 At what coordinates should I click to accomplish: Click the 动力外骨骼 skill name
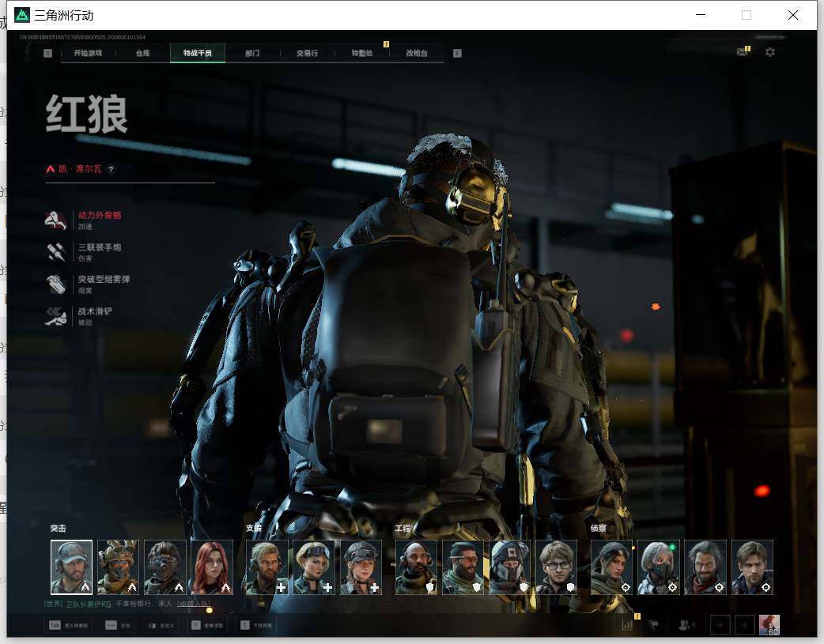click(100, 216)
